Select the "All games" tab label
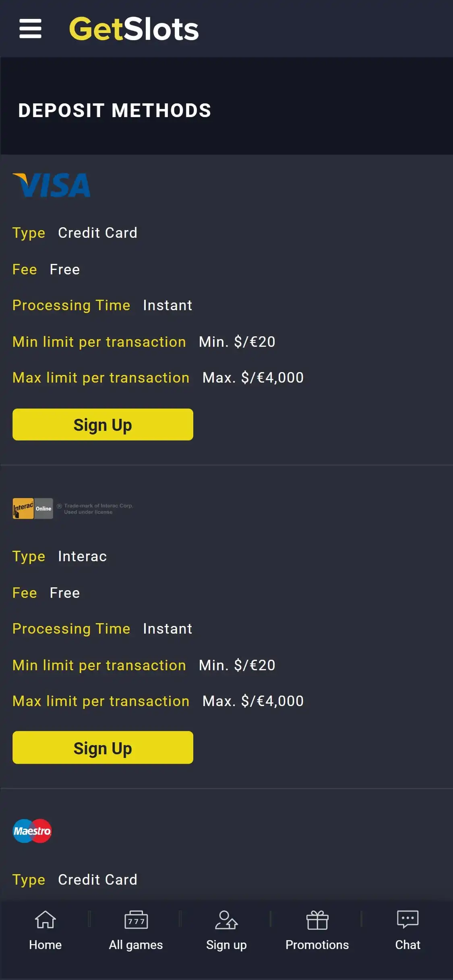 point(136,945)
